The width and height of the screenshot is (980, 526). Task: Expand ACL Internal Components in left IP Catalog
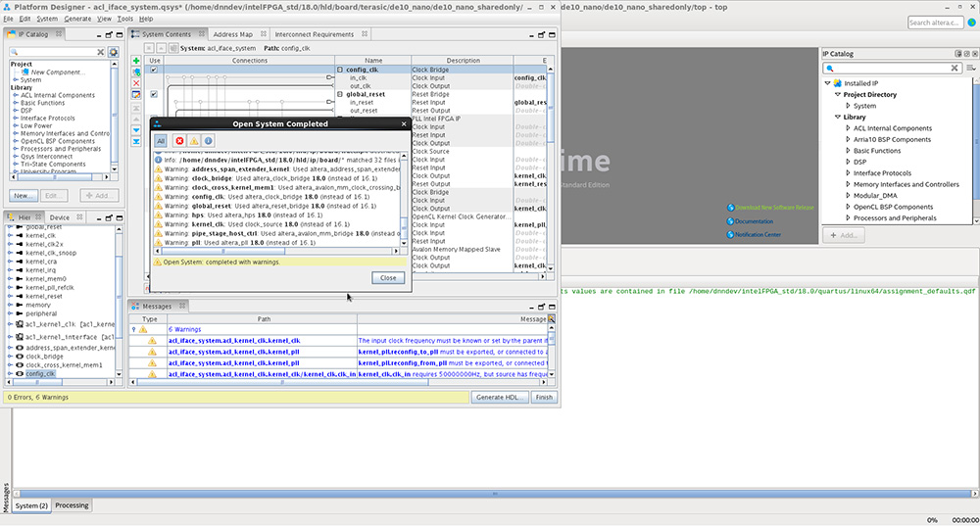(16, 96)
